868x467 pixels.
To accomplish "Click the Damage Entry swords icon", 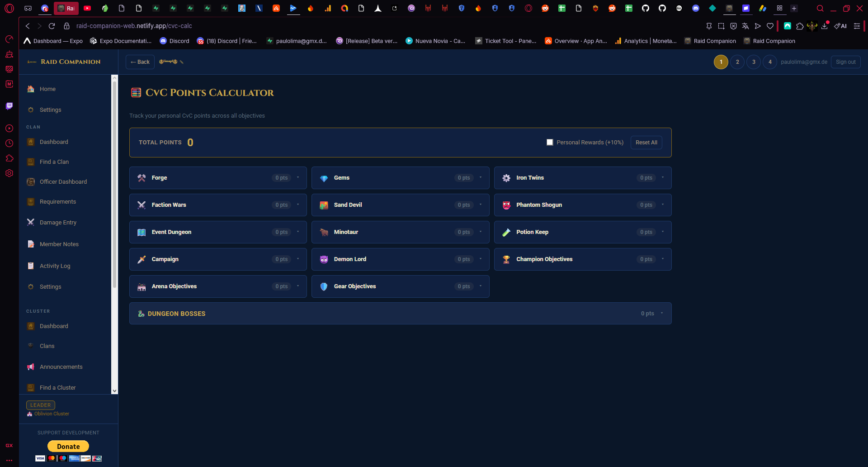I will (31, 222).
